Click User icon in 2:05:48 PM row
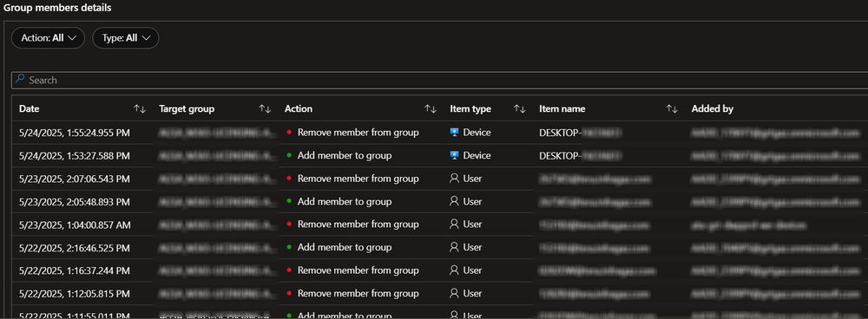868x319 pixels. click(455, 201)
